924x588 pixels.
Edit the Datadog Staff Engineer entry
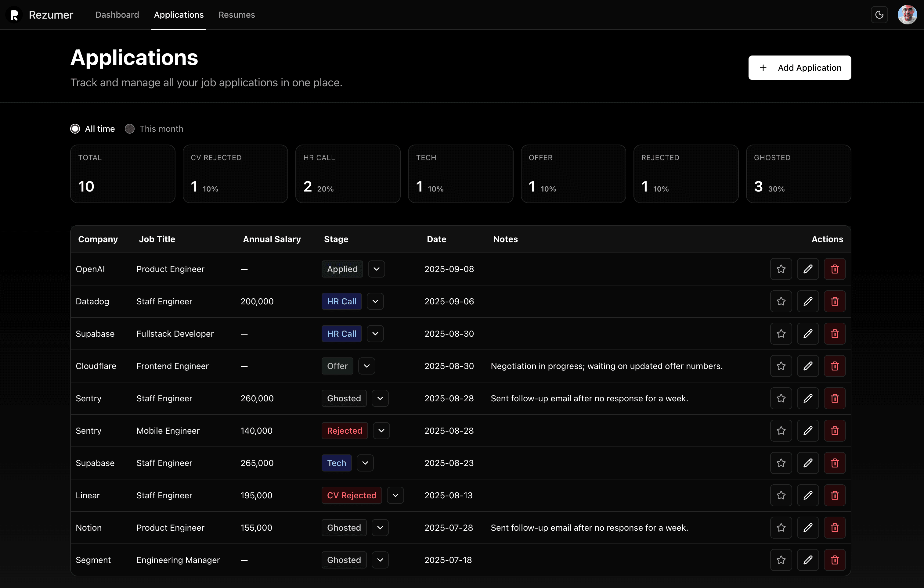point(808,301)
